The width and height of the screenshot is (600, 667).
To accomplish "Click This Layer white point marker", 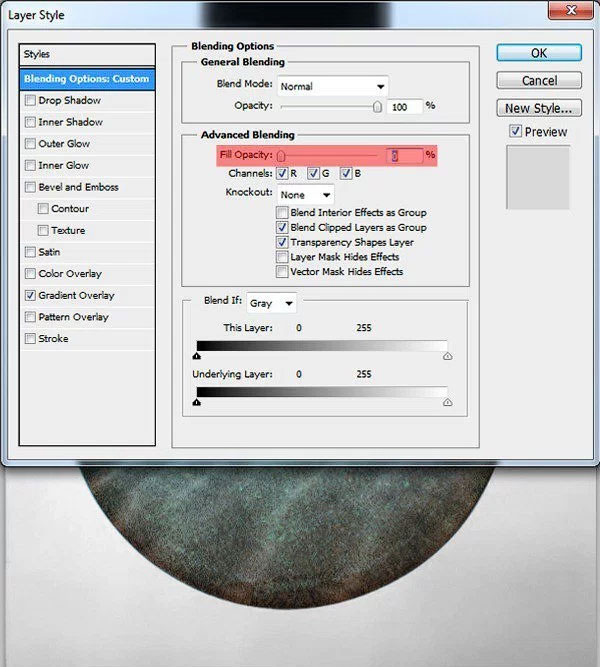I will (447, 355).
